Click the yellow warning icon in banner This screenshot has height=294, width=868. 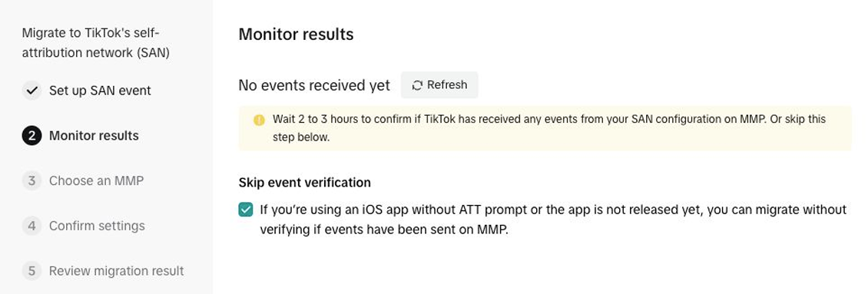coord(259,120)
